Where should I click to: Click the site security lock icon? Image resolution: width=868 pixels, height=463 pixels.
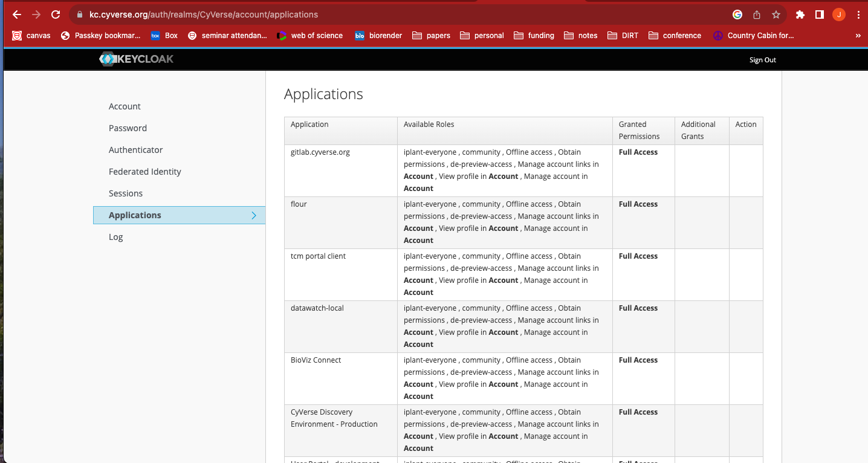pyautogui.click(x=79, y=15)
